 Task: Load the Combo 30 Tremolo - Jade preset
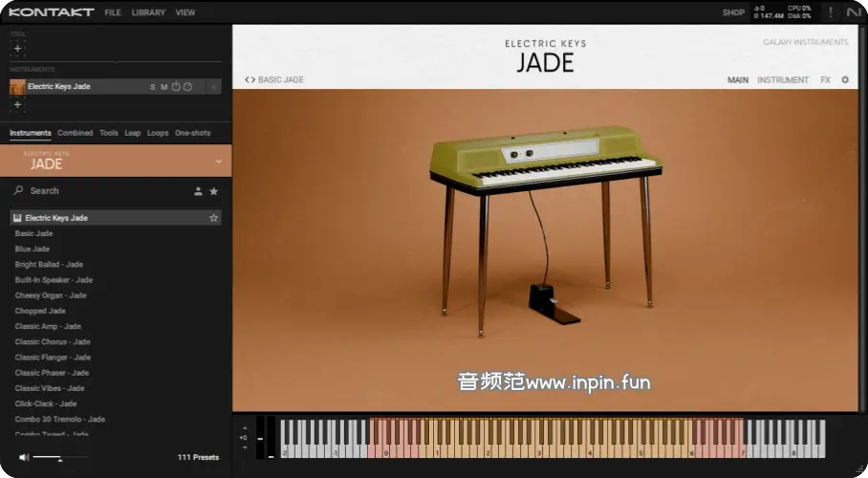60,420
